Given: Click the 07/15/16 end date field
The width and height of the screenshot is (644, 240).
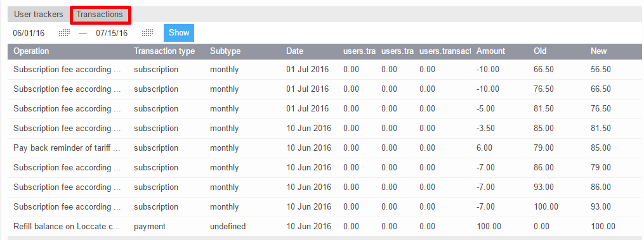Looking at the screenshot, I should pyautogui.click(x=112, y=33).
